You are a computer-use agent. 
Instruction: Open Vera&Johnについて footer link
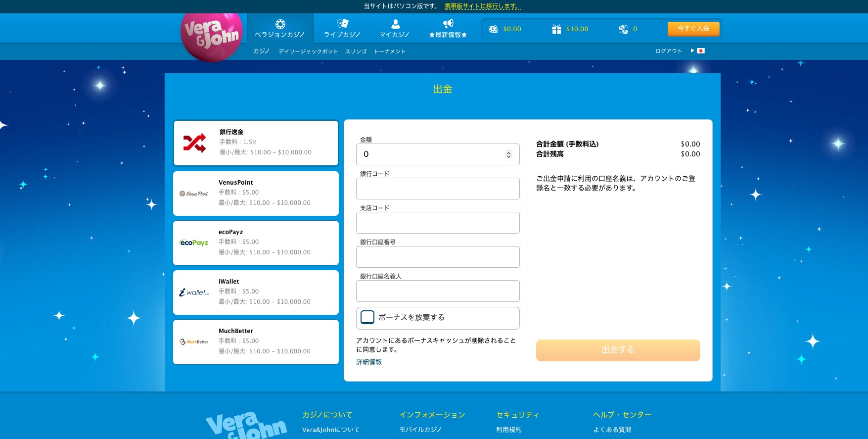[x=331, y=430]
